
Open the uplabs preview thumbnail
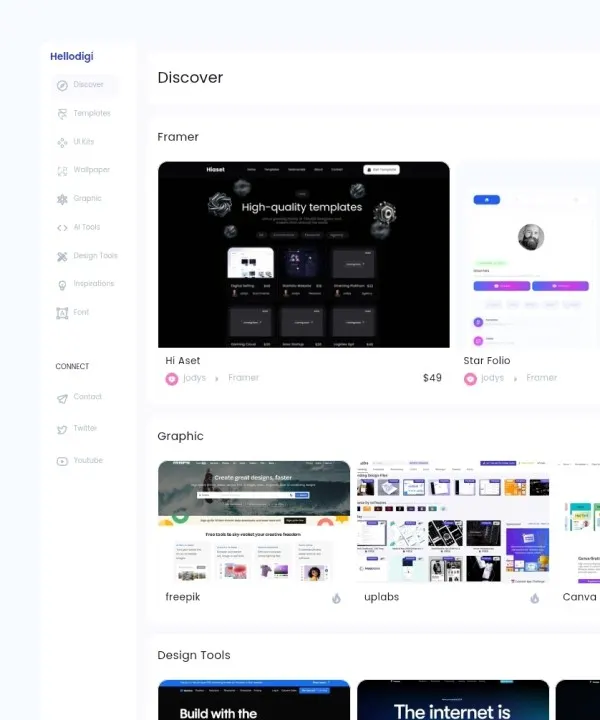click(453, 522)
